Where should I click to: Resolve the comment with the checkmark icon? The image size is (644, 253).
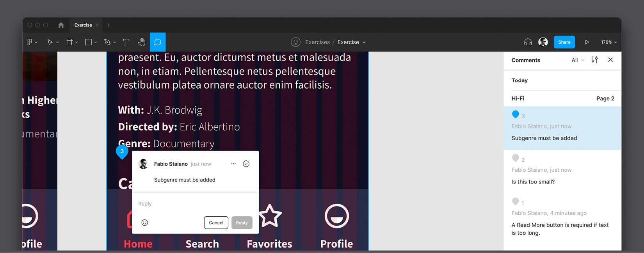(x=246, y=164)
